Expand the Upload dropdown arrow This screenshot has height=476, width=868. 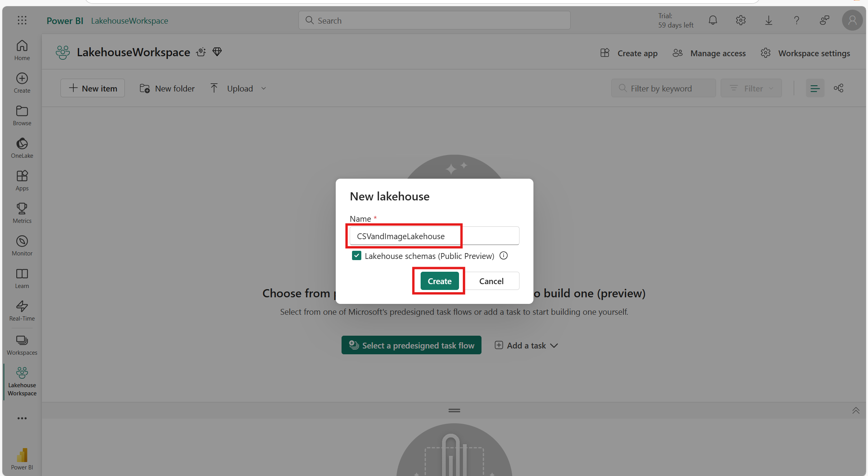[264, 88]
